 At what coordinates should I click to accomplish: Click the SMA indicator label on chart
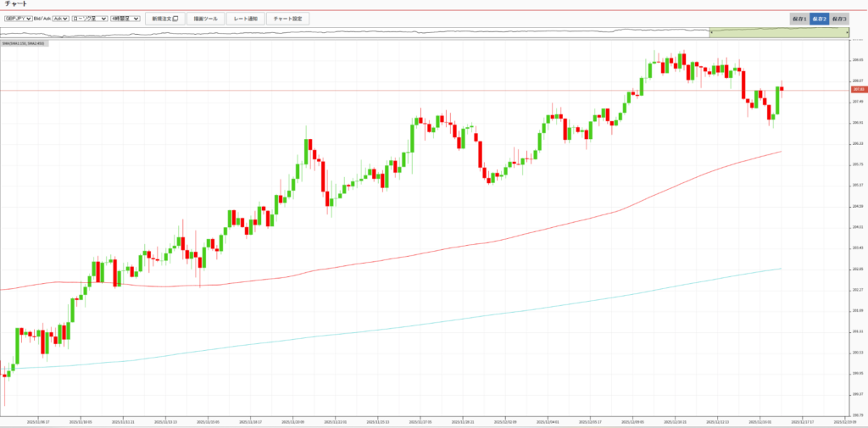pyautogui.click(x=24, y=44)
